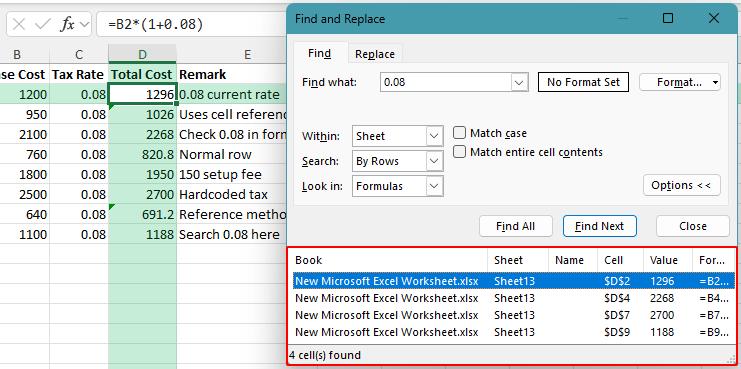Sort results by the Book column header
Image resolution: width=741 pixels, height=369 pixels.
[x=390, y=260]
